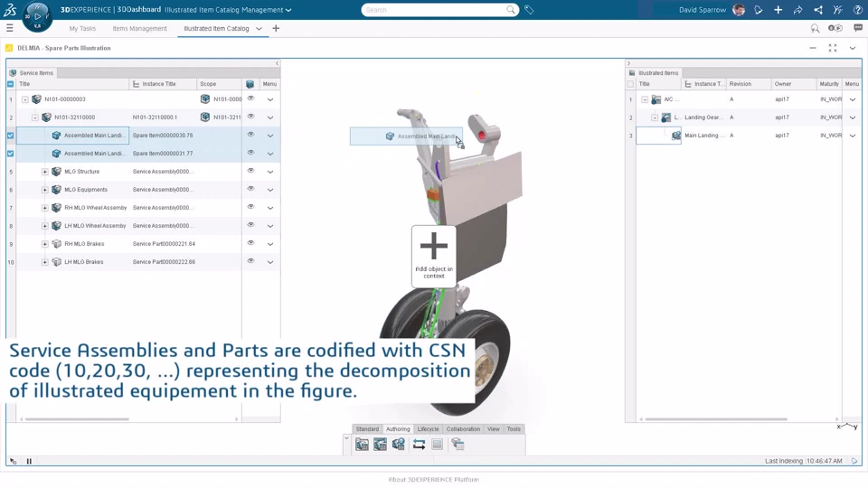The width and height of the screenshot is (868, 488).
Task: Click the third Authoring toolbar icon
Action: click(x=399, y=445)
